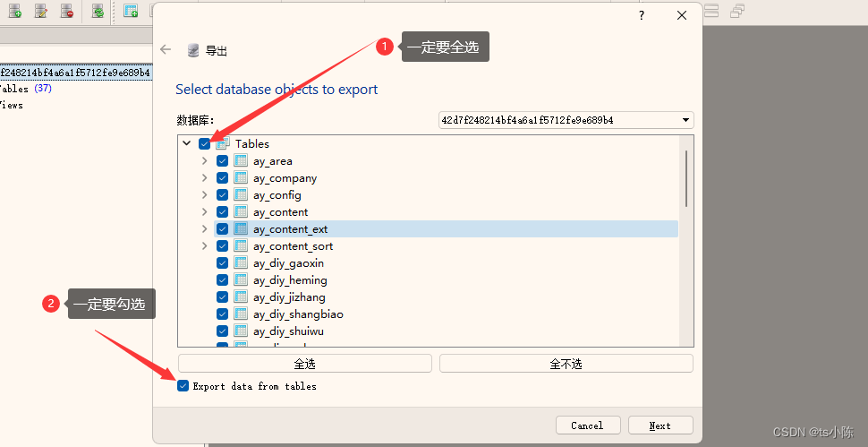Viewport: 868px width, 447px height.
Task: Expand the ay_content_ext table node
Action: tap(205, 228)
